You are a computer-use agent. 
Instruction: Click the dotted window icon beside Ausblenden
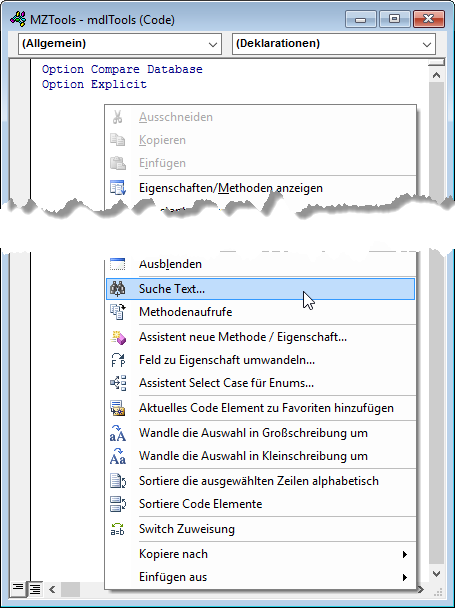pos(118,264)
